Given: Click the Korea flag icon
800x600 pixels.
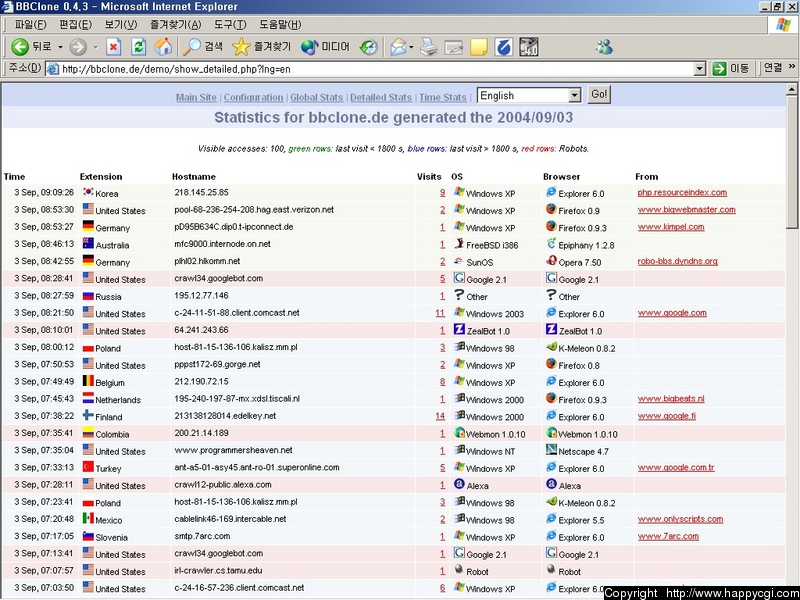Looking at the screenshot, I should point(88,192).
